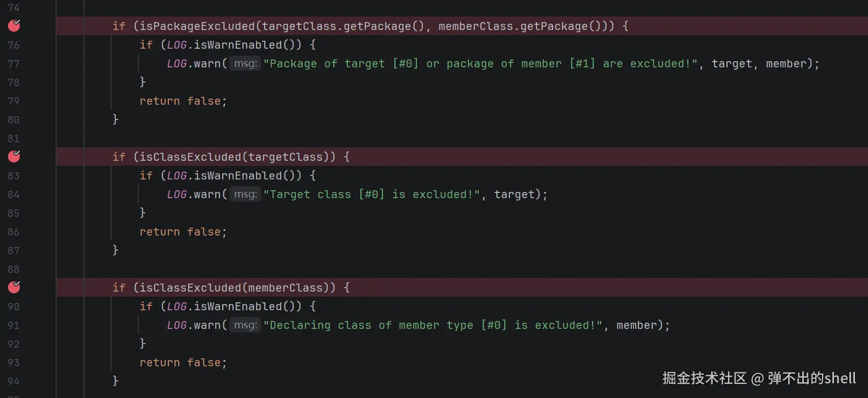The height and width of the screenshot is (398, 868).
Task: Click "return false;" on line 86
Action: click(x=183, y=232)
